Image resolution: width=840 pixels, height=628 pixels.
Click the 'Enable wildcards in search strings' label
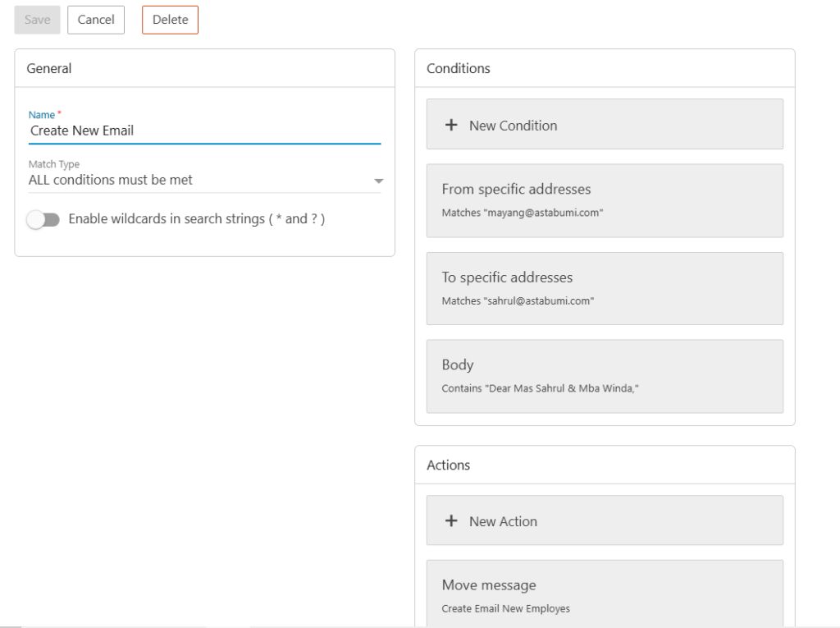click(x=197, y=220)
